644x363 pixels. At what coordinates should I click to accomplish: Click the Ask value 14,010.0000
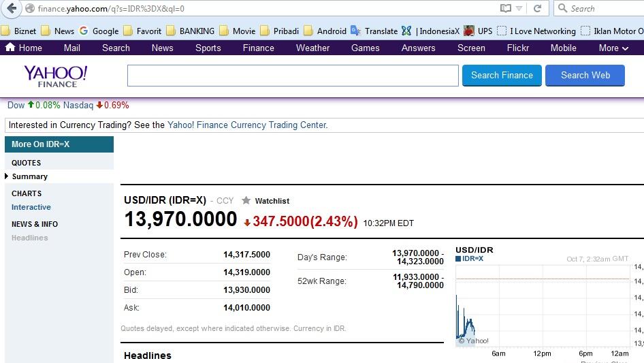tap(246, 308)
